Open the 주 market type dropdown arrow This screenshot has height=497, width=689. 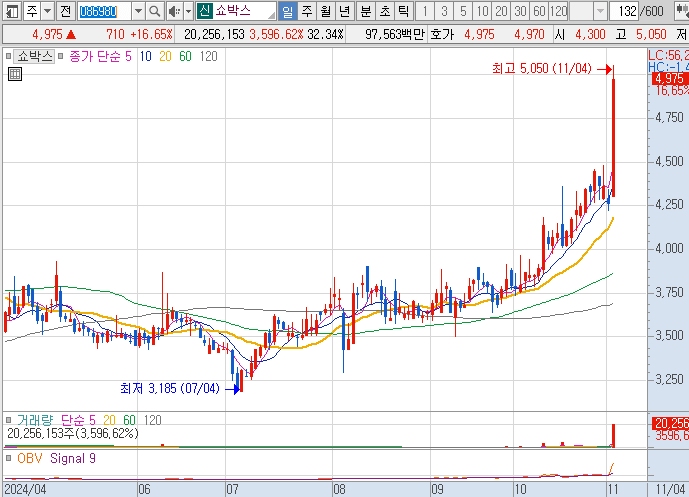[x=48, y=11]
